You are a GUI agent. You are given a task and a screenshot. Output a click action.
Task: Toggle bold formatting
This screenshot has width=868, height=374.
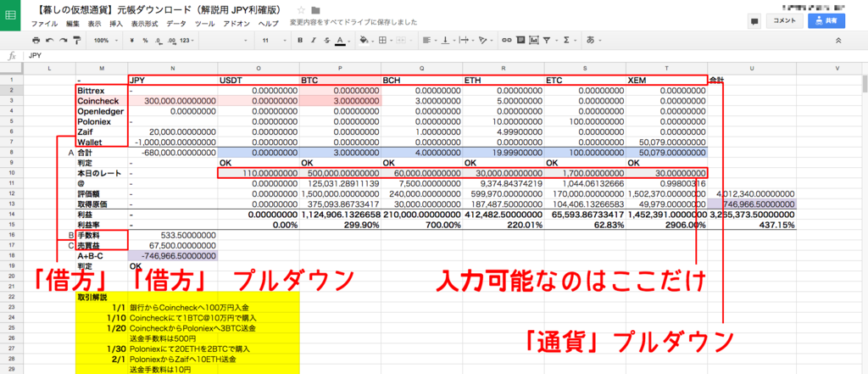click(x=300, y=41)
